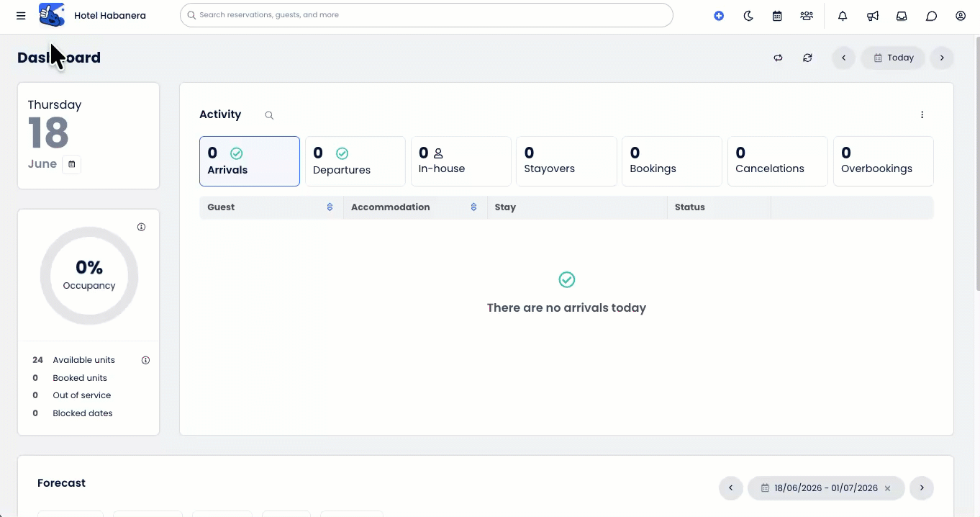
Task: Open the user account profile icon
Action: pos(961,16)
